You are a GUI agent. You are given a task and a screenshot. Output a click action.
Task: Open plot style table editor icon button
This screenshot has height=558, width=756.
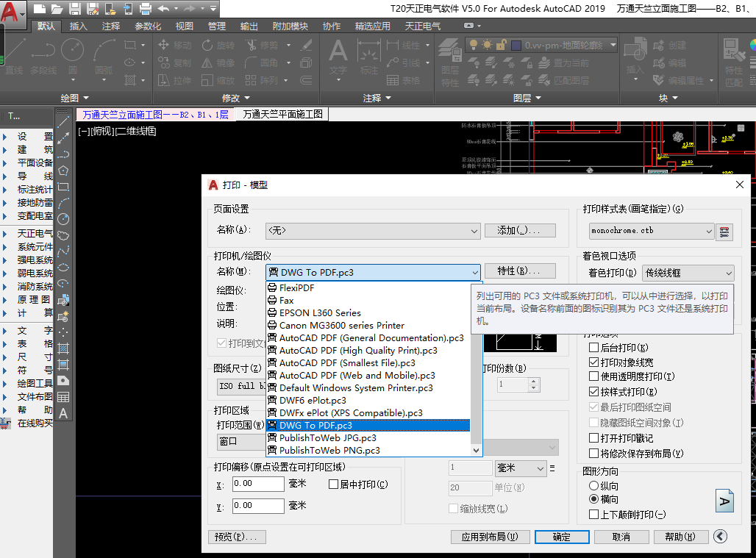pyautogui.click(x=724, y=232)
